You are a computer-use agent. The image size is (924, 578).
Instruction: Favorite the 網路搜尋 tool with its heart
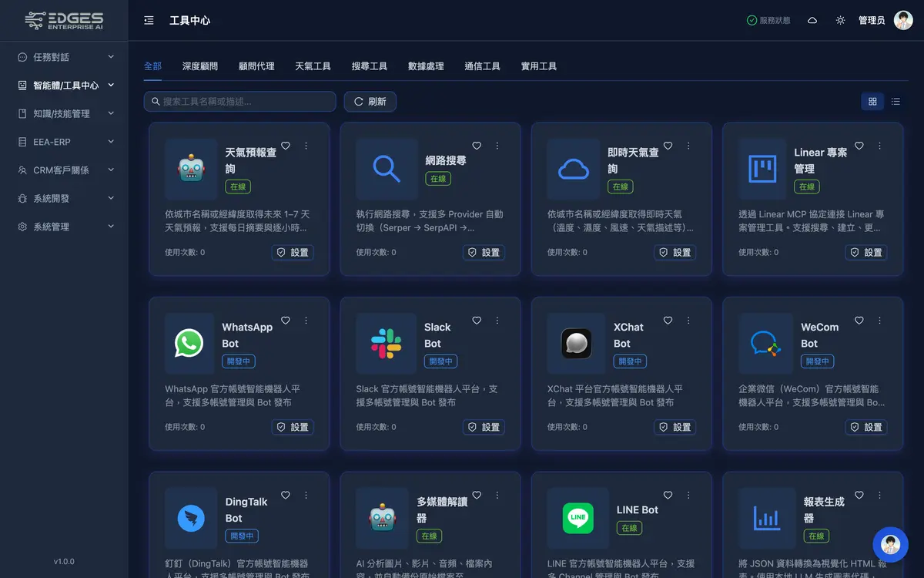click(x=477, y=146)
